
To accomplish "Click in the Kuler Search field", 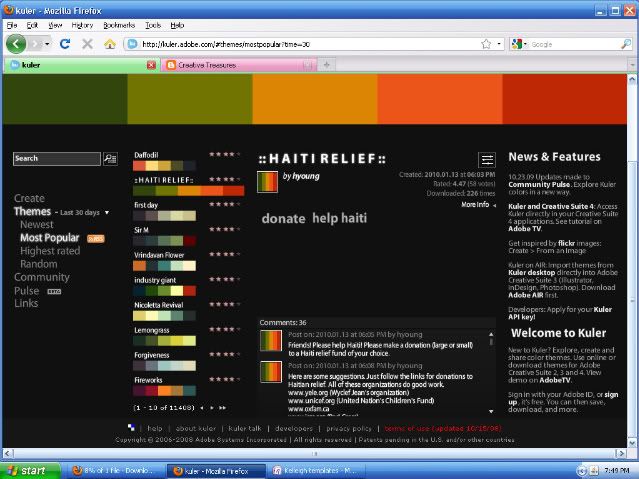I will [x=57, y=159].
